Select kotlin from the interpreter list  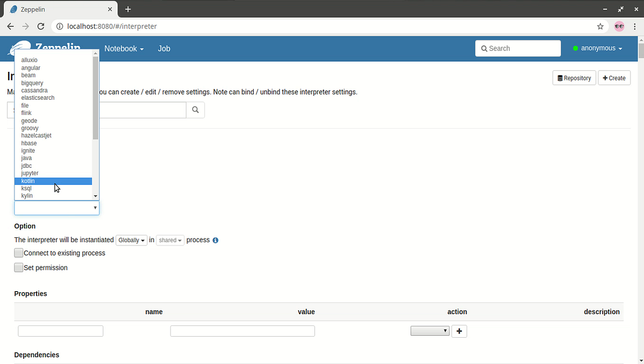[28, 181]
